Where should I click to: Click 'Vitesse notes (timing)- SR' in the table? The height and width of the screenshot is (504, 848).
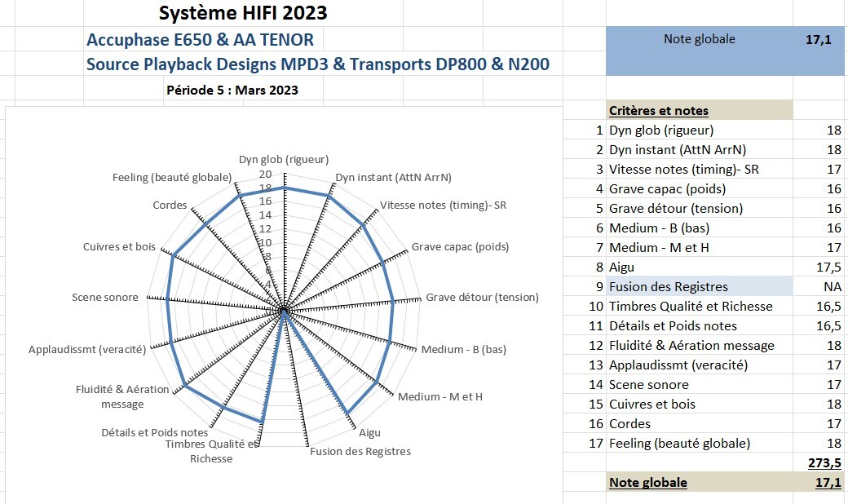[x=700, y=170]
